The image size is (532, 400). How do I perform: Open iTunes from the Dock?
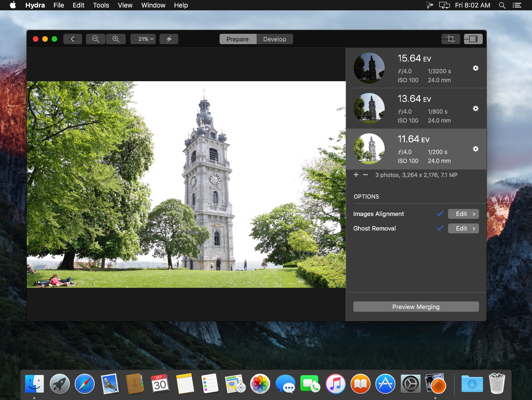[x=335, y=384]
